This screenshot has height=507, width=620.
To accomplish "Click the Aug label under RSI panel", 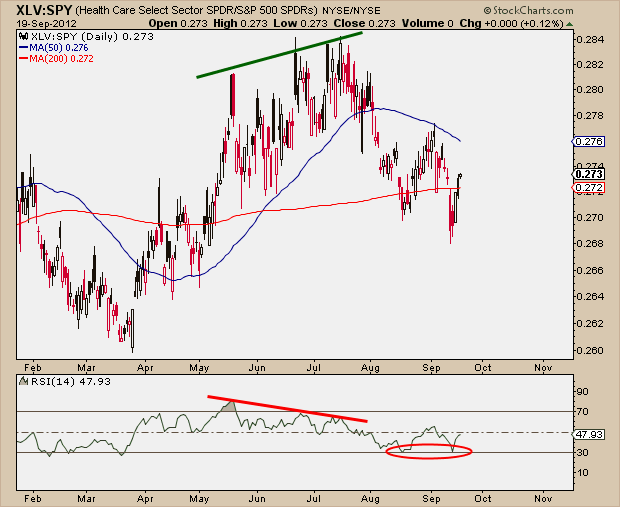I will [x=370, y=499].
